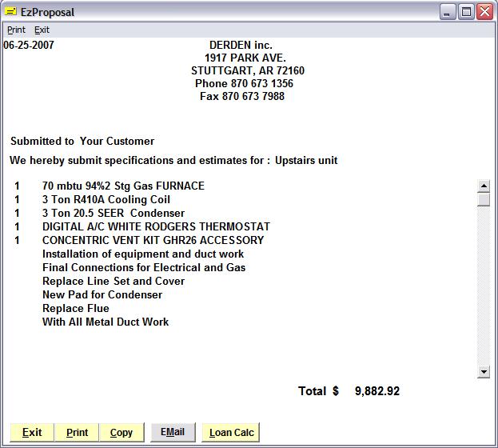Click 'With All Metal Duct Work' line
This screenshot has width=498, height=448.
coord(106,322)
